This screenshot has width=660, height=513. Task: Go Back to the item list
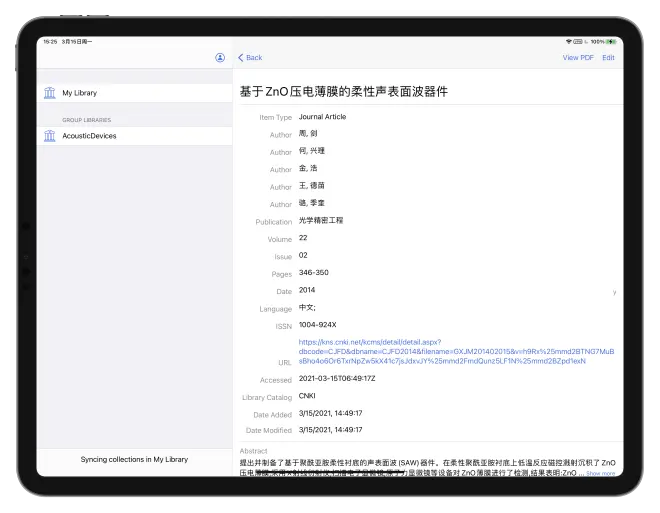coord(250,58)
